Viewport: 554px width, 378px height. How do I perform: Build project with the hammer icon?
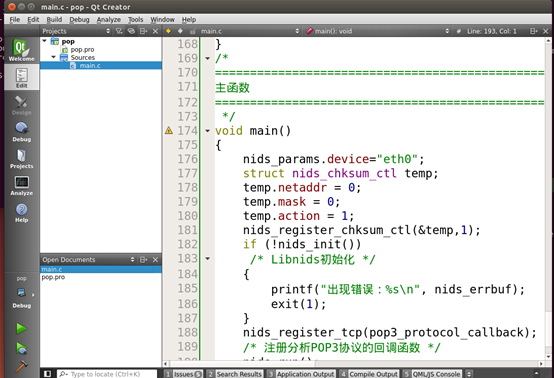pyautogui.click(x=22, y=366)
